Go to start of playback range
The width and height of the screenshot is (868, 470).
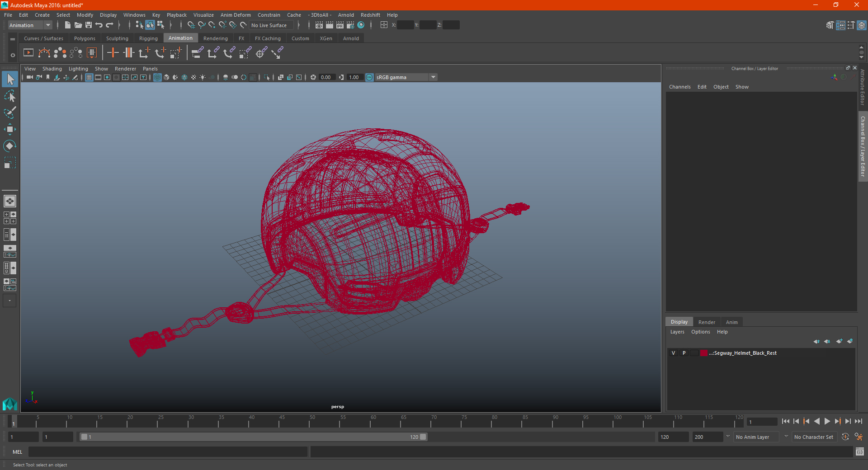tap(786, 421)
